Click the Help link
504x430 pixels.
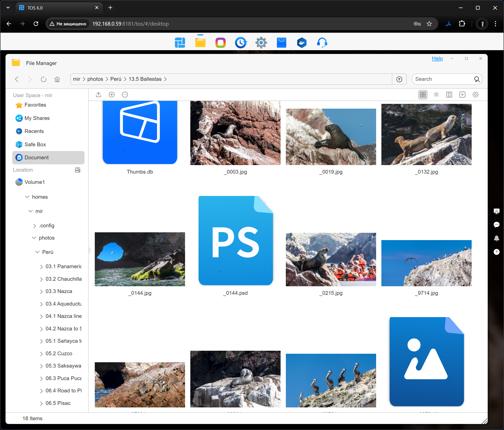437,58
